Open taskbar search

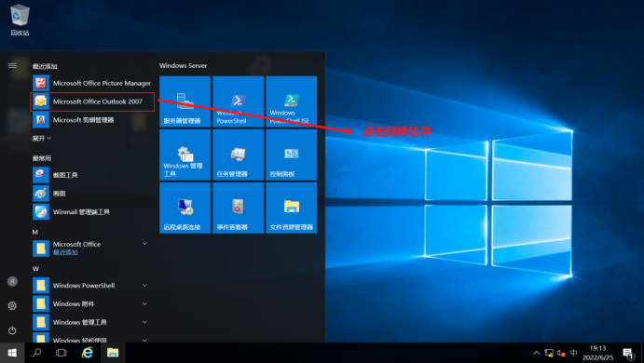point(37,353)
